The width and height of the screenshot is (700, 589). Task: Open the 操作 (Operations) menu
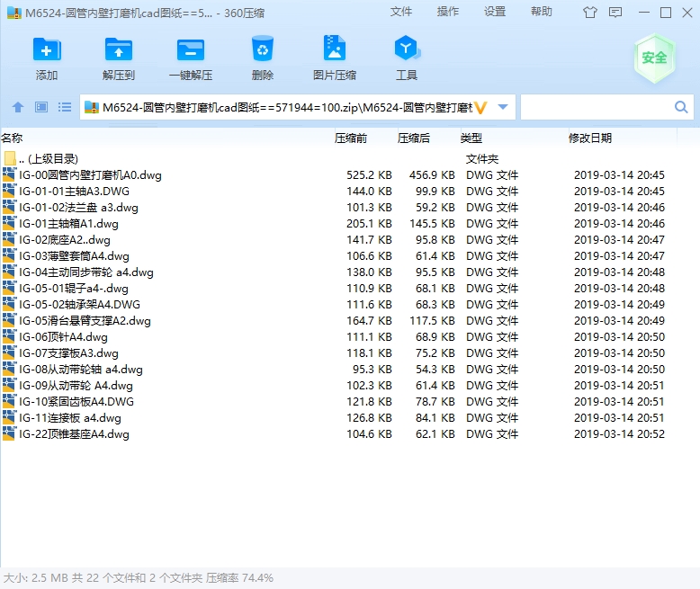[x=448, y=12]
